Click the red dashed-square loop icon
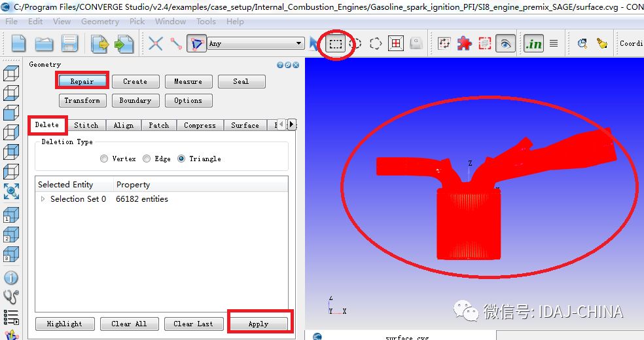This screenshot has height=340, width=644. point(444,43)
